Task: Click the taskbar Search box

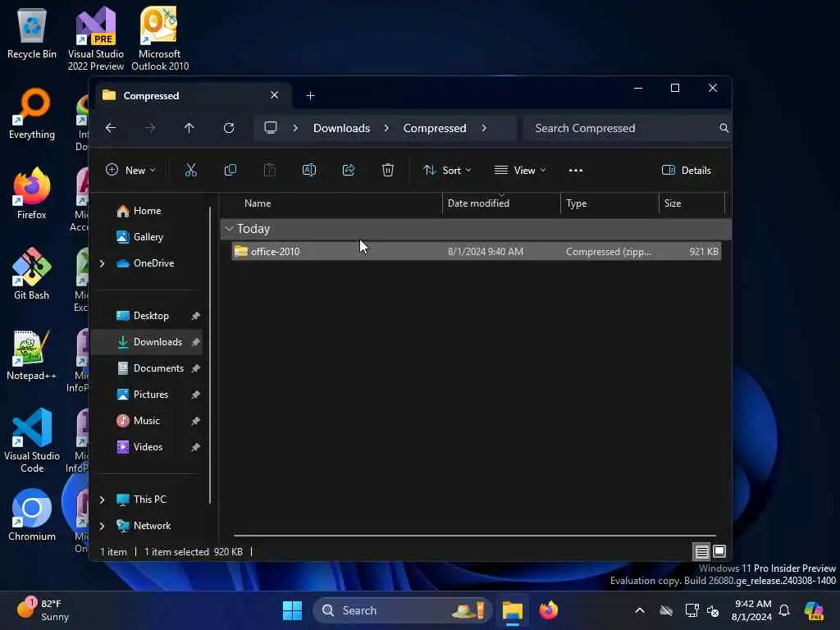Action: click(402, 610)
